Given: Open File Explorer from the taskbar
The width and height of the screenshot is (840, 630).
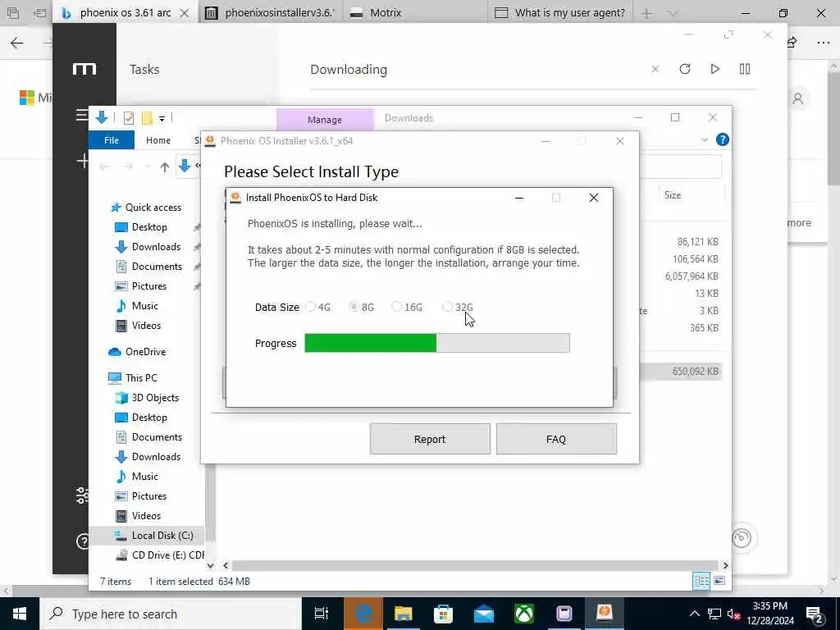Looking at the screenshot, I should point(404,614).
